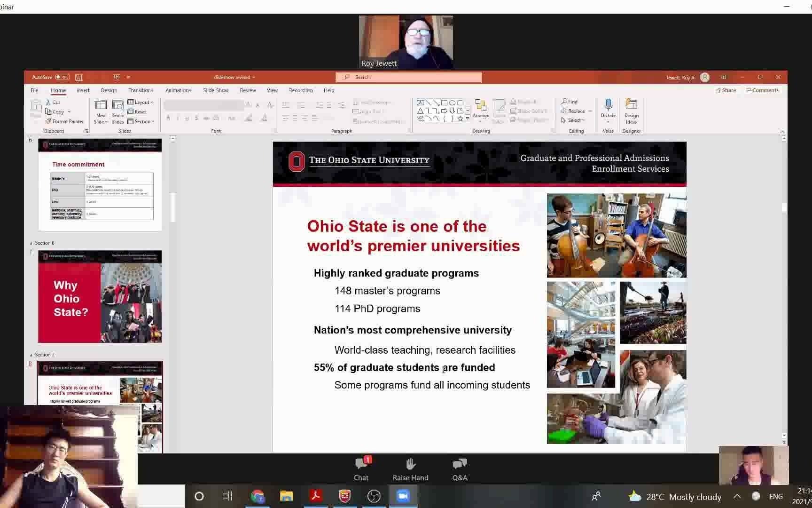Switch to the Animations tab
Image resolution: width=812 pixels, height=508 pixels.
(x=178, y=90)
